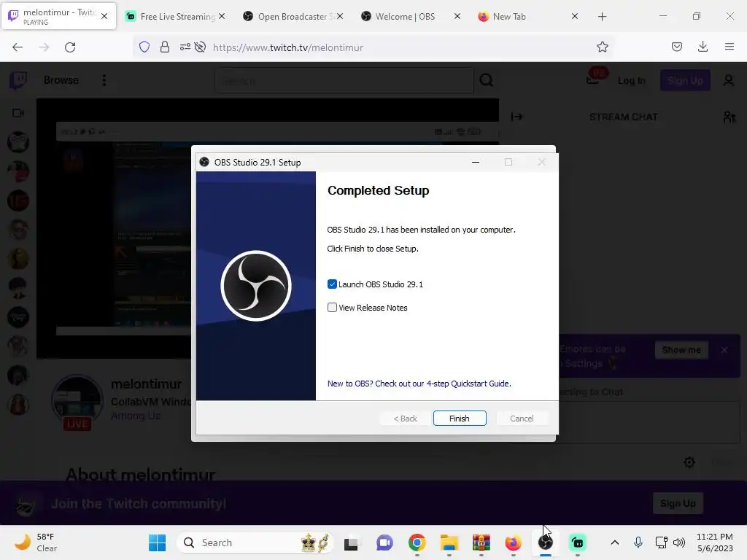Open Windows Start menu
The image size is (747, 560).
point(158,542)
